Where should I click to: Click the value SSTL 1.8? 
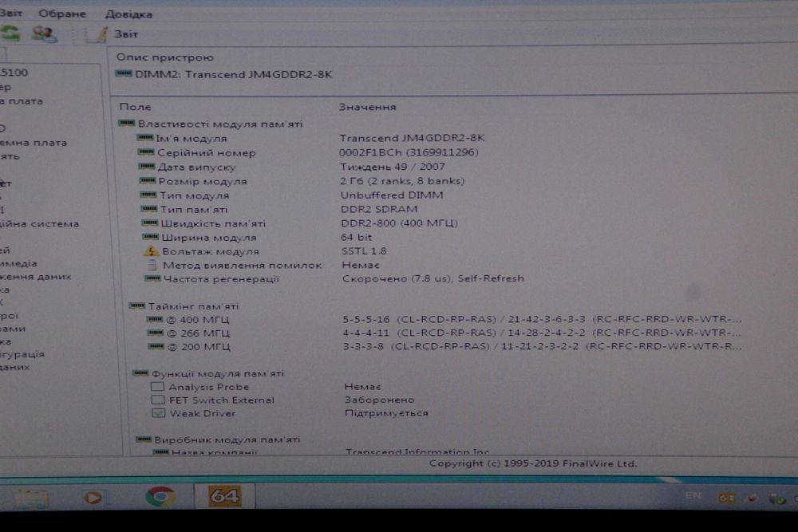point(364,250)
